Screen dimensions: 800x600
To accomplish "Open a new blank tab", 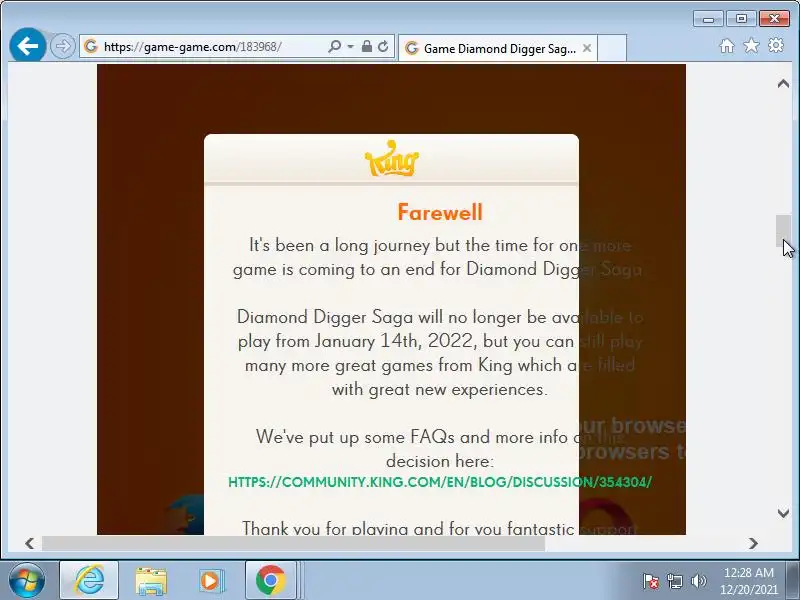I will tap(611, 48).
